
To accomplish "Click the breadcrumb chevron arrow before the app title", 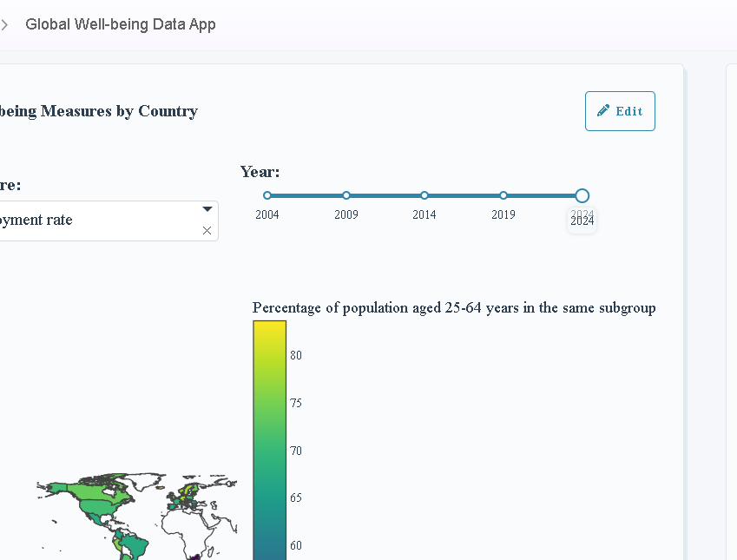I will (4, 24).
